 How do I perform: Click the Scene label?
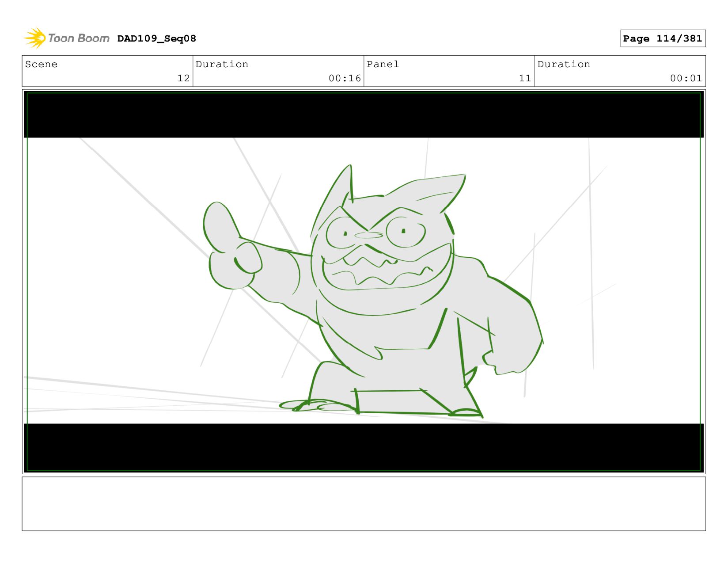[41, 64]
